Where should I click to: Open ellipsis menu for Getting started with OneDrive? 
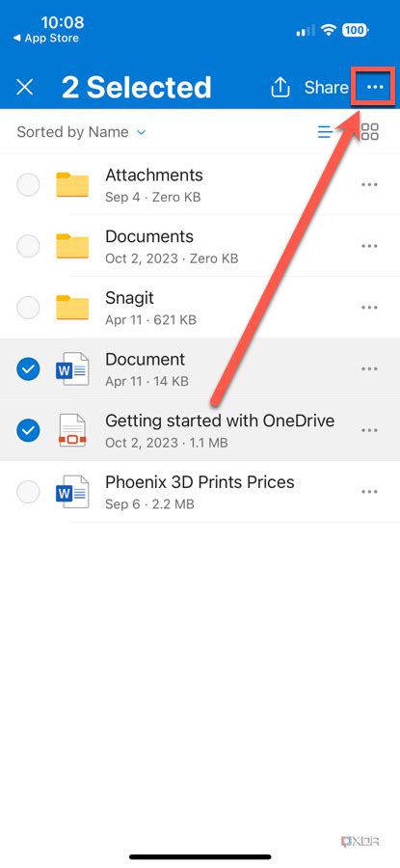click(369, 430)
